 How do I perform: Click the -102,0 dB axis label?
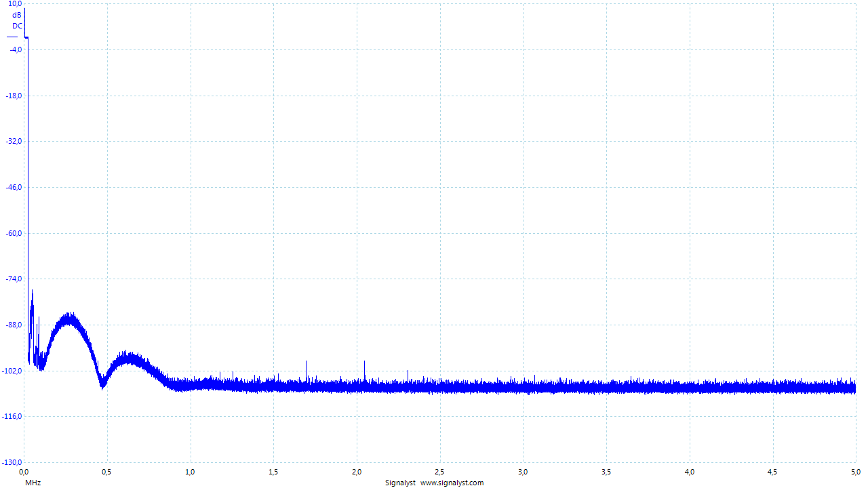click(13, 371)
